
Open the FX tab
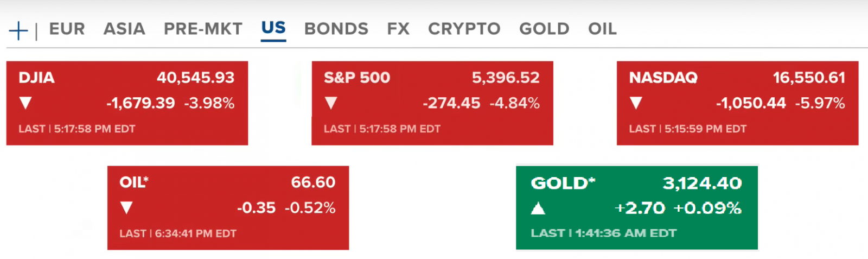point(398,29)
